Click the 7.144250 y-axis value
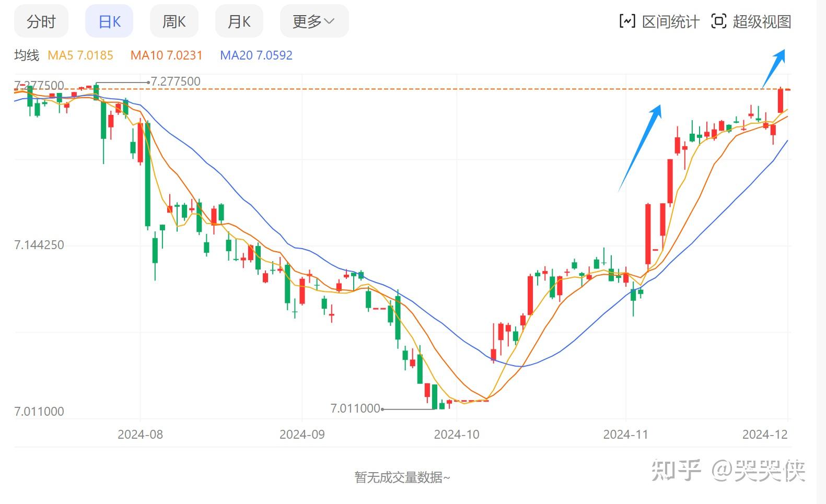Image resolution: width=826 pixels, height=504 pixels. [39, 245]
